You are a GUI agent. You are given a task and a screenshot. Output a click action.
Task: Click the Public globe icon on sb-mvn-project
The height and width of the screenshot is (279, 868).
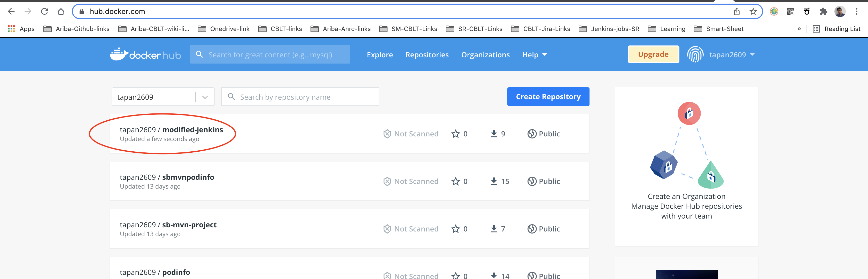532,229
